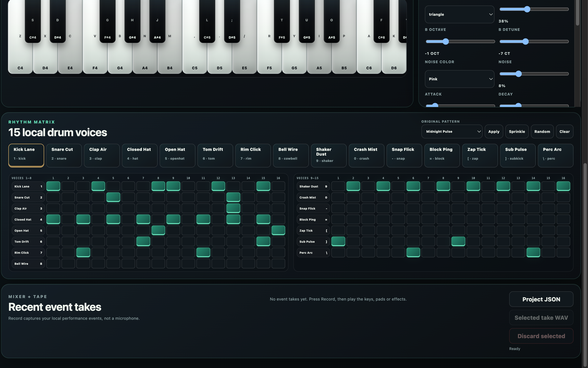Image resolution: width=588 pixels, height=368 pixels.
Task: Trigger the Snap Flick voice card
Action: click(404, 155)
